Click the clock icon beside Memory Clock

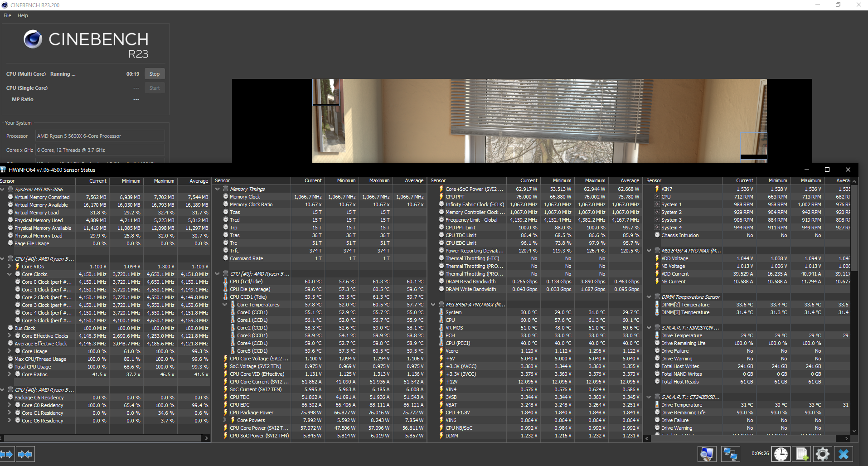pos(226,197)
